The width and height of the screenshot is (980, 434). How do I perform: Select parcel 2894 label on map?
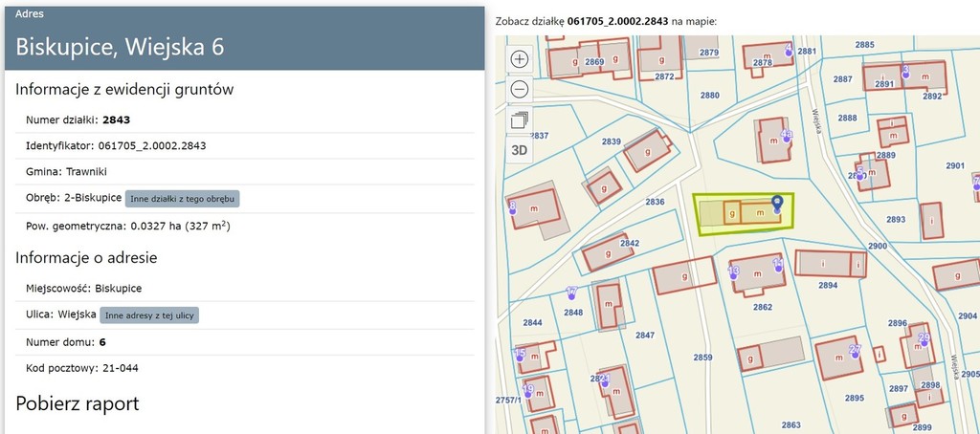click(828, 285)
